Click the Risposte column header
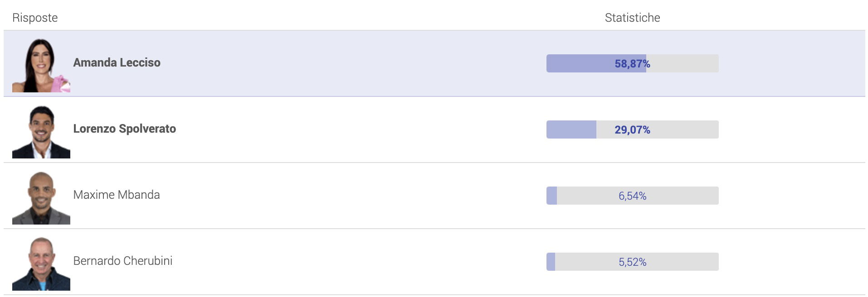The width and height of the screenshot is (868, 297). pos(35,18)
